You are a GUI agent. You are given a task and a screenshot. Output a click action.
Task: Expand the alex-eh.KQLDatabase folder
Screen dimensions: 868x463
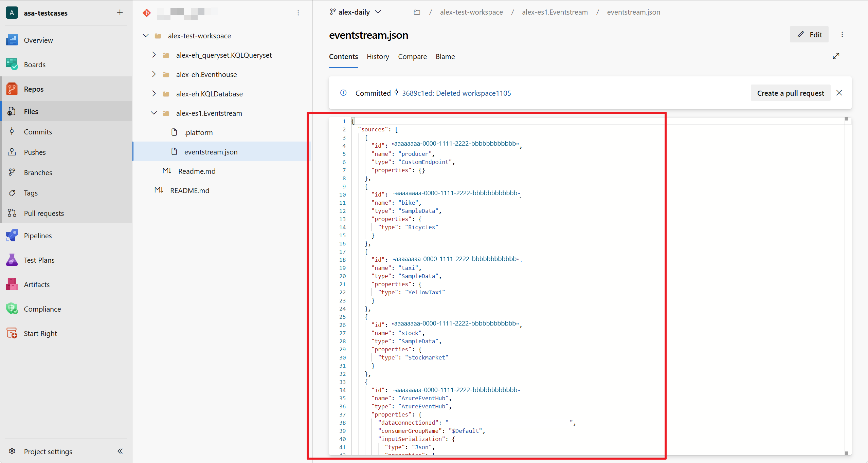154,94
